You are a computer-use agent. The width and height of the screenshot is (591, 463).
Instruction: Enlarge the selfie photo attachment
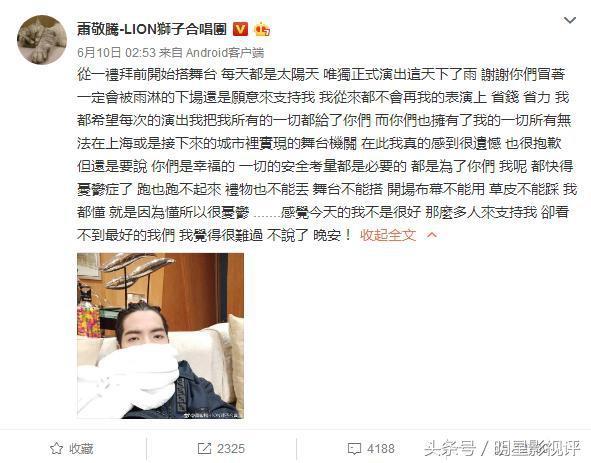[160, 336]
